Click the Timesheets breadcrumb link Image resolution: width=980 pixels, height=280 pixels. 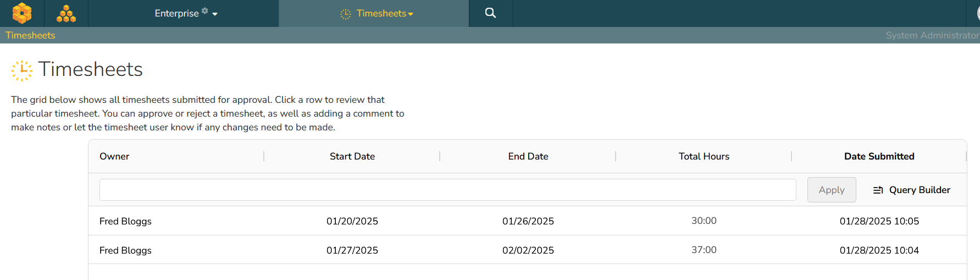[30, 35]
